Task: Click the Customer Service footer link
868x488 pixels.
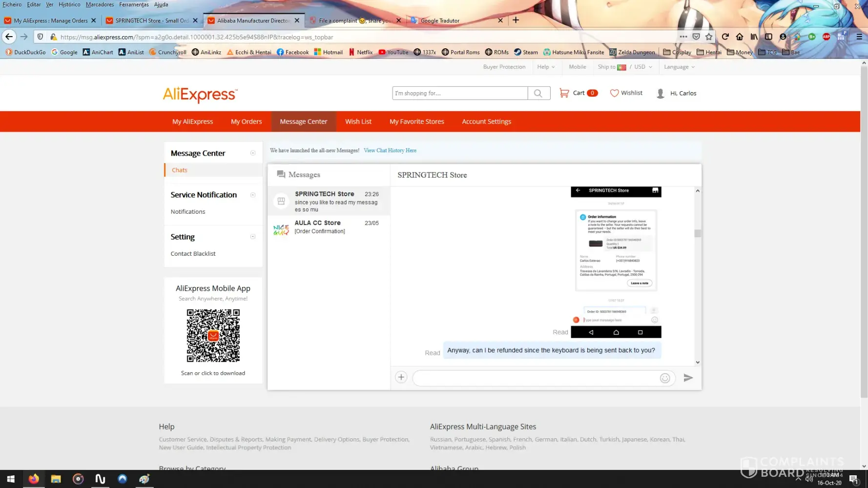Action: (183, 439)
